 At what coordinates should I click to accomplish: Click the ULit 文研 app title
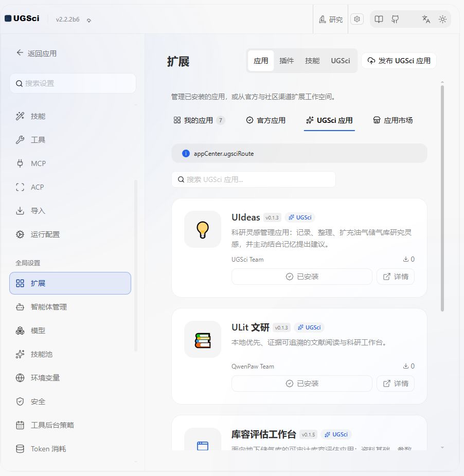coord(251,327)
